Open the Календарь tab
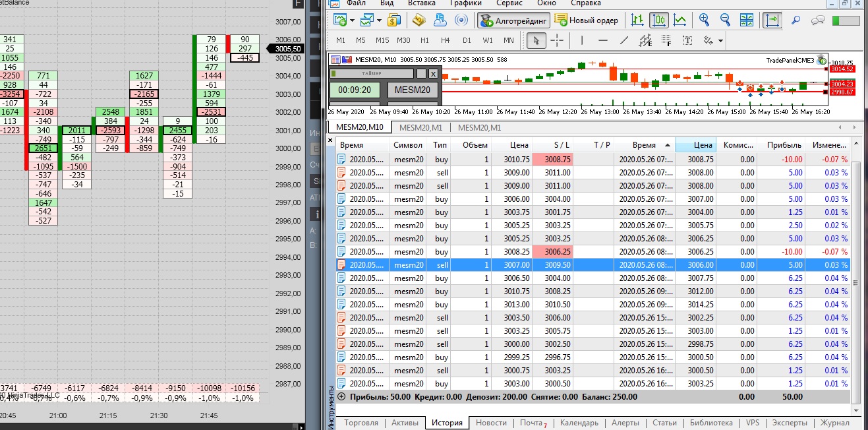This screenshot has width=868, height=430. click(x=579, y=423)
